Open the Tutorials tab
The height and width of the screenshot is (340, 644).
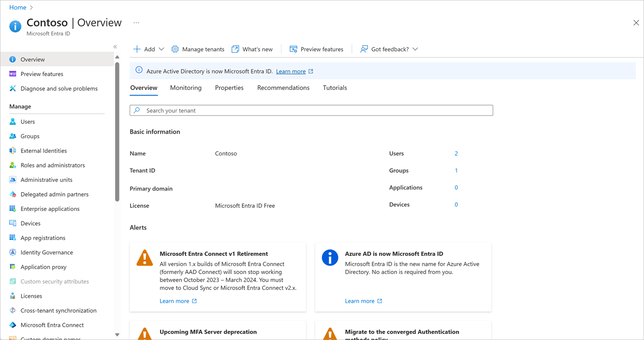tap(335, 88)
